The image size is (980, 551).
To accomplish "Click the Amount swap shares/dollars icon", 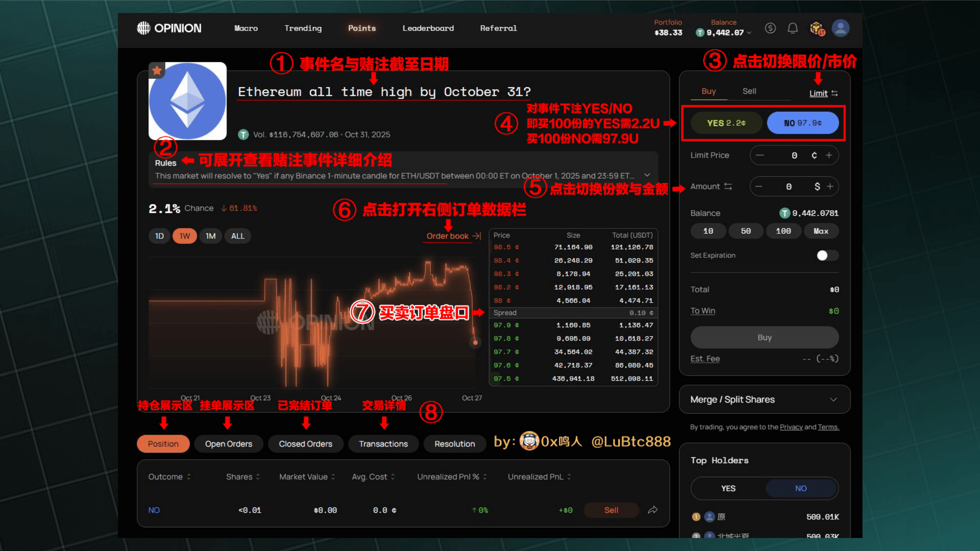I will [x=728, y=186].
